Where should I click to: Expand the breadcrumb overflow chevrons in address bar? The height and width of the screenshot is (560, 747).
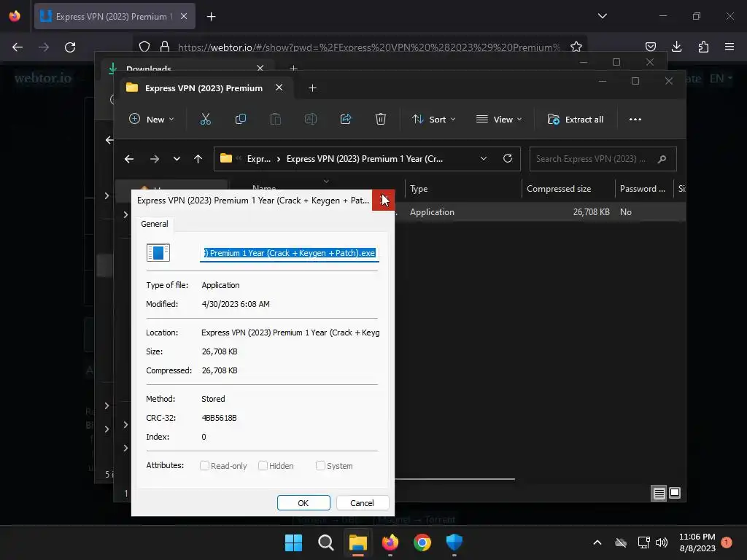coord(239,158)
